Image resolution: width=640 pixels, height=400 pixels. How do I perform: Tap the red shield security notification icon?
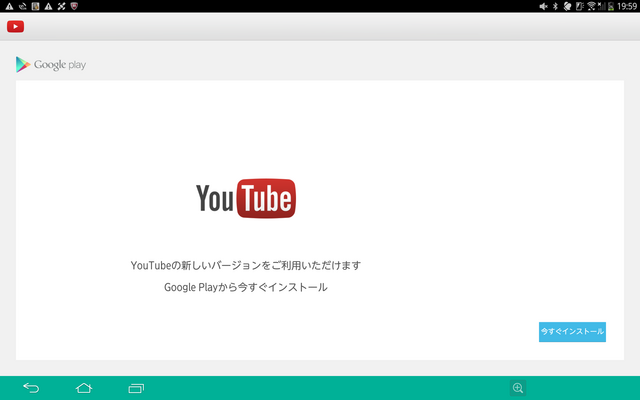[x=74, y=6]
